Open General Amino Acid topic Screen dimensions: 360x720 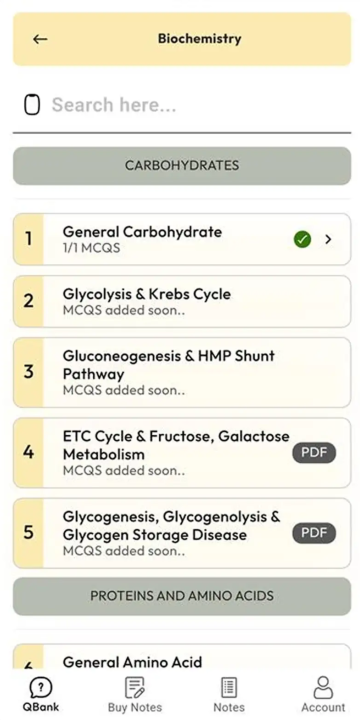point(182,657)
